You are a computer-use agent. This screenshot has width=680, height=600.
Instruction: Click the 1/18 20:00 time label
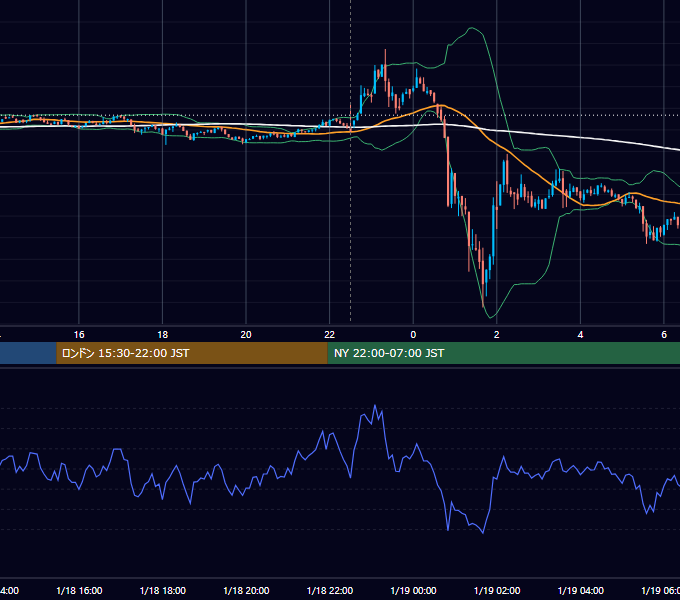click(x=246, y=590)
